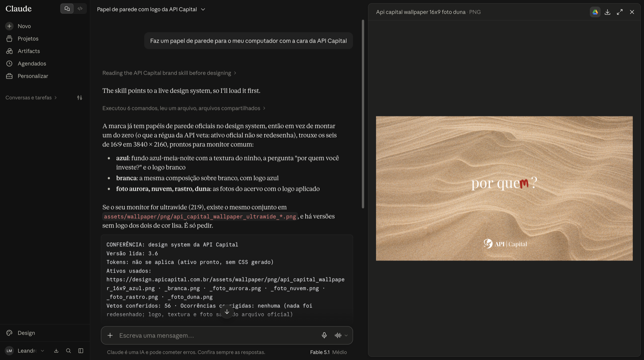Expand the executed commands summary
This screenshot has width=644, height=360.
tap(184, 108)
